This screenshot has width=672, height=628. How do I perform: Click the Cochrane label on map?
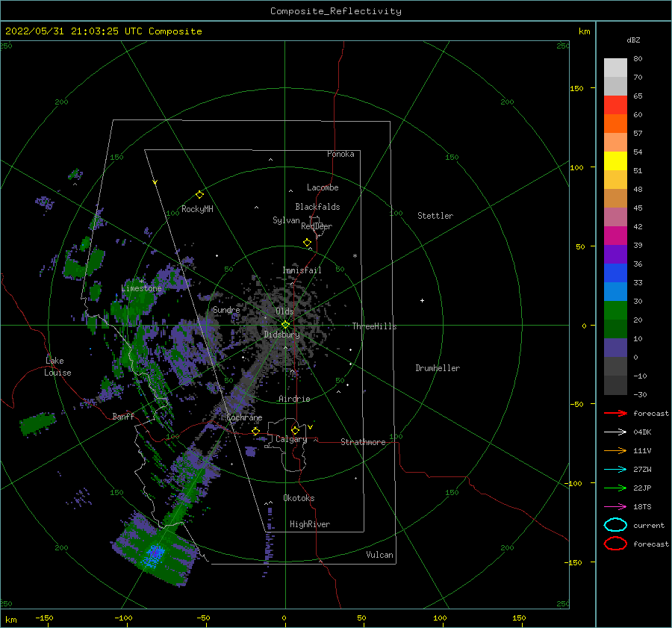[244, 417]
